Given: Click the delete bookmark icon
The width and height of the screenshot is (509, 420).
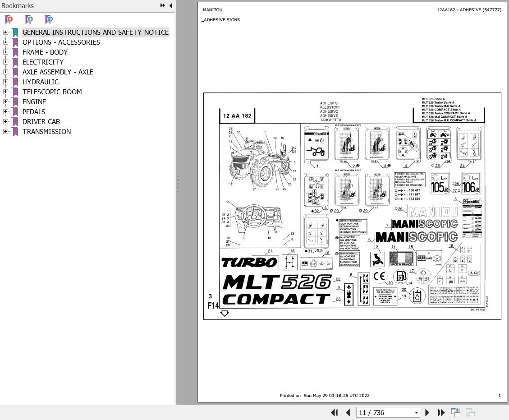Looking at the screenshot, I should [x=9, y=19].
